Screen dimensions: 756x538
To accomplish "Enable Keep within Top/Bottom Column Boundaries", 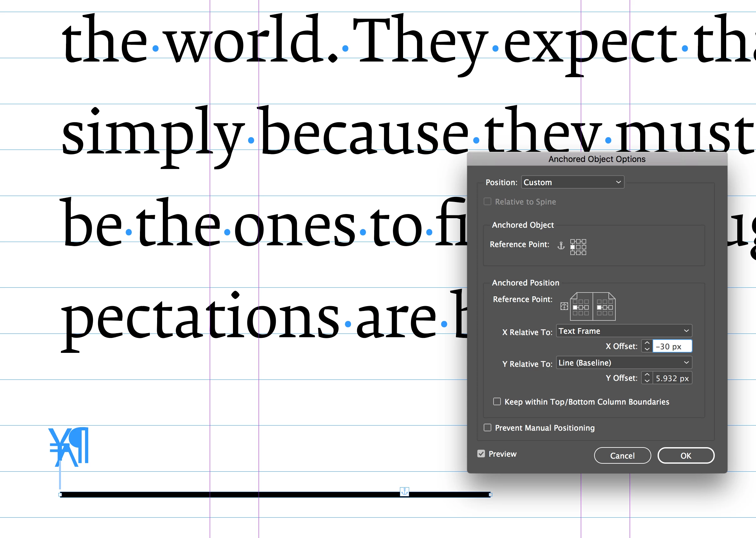I will 497,401.
